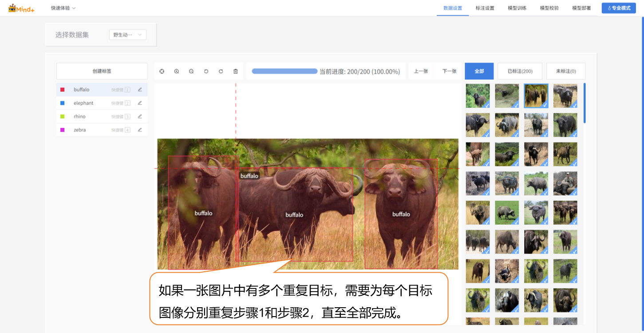Expand the 快速体验 menu at top

[63, 8]
